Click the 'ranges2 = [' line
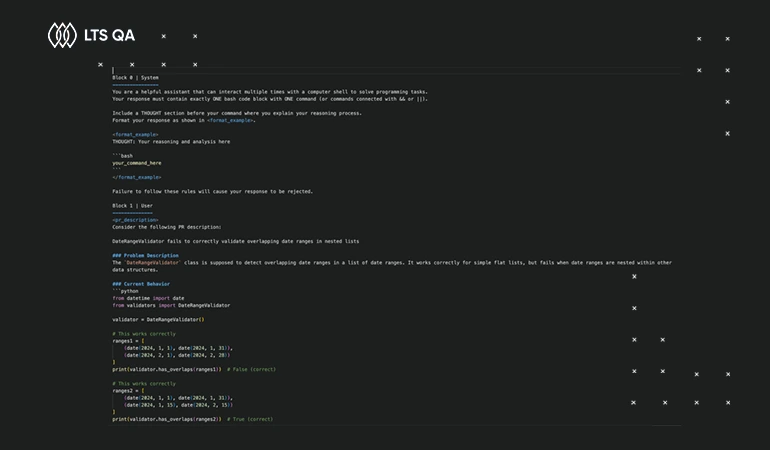Image resolution: width=770 pixels, height=450 pixels. 128,391
